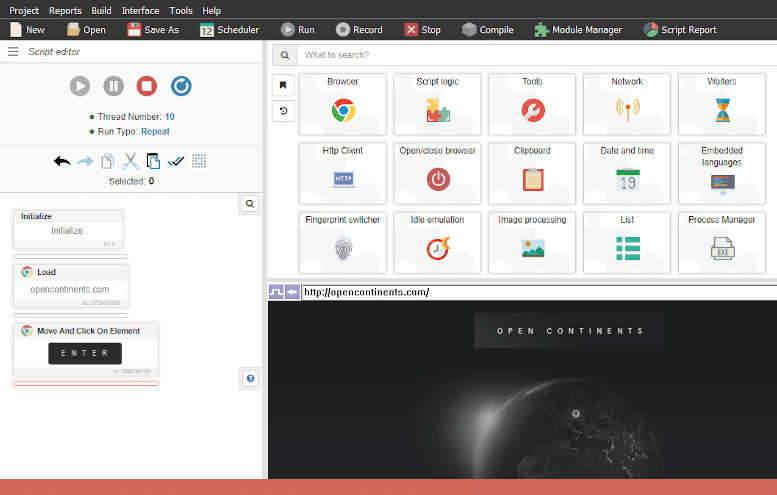The height and width of the screenshot is (495, 777).
Task: Open the Script logic module
Action: click(x=437, y=104)
